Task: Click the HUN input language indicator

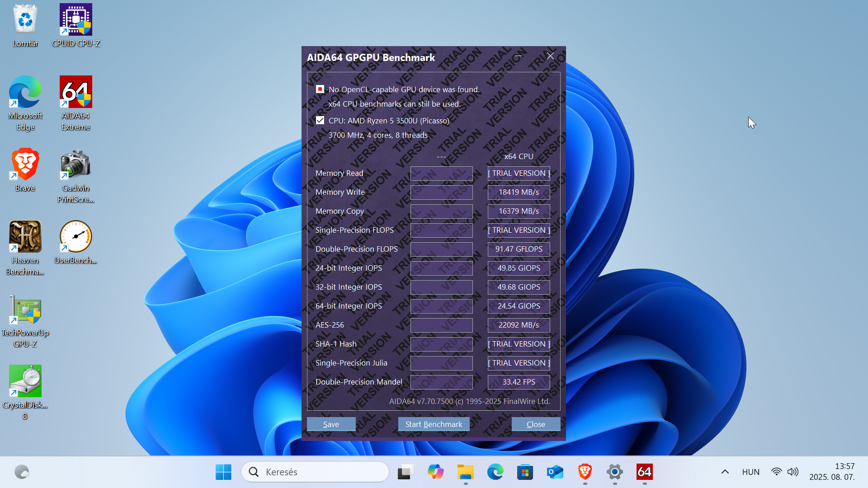Action: pyautogui.click(x=750, y=472)
